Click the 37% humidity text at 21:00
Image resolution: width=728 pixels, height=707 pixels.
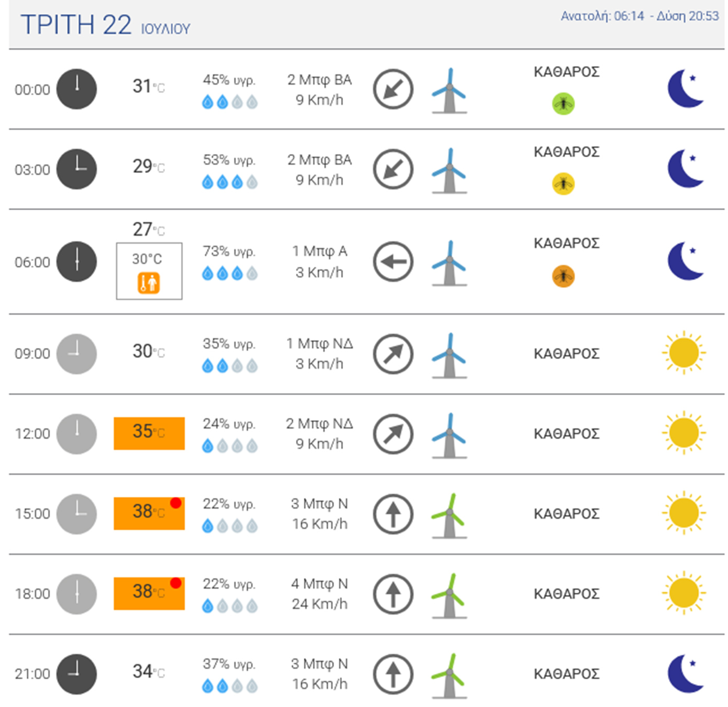[229, 664]
